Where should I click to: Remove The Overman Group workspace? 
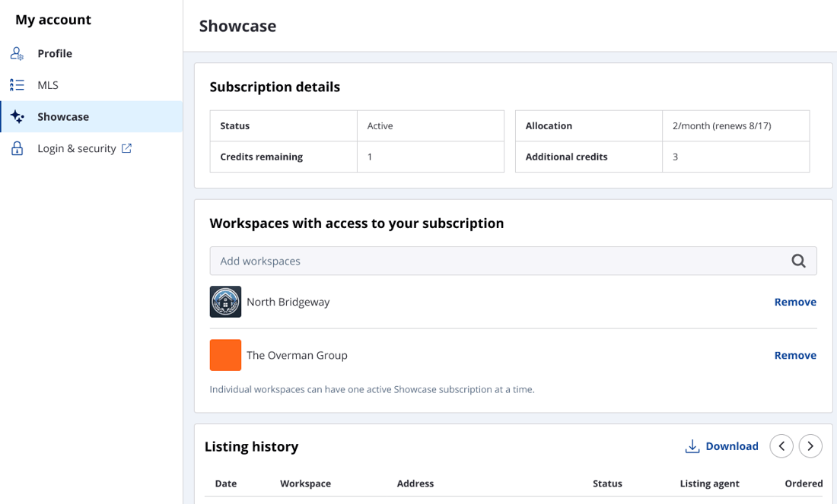pyautogui.click(x=795, y=355)
